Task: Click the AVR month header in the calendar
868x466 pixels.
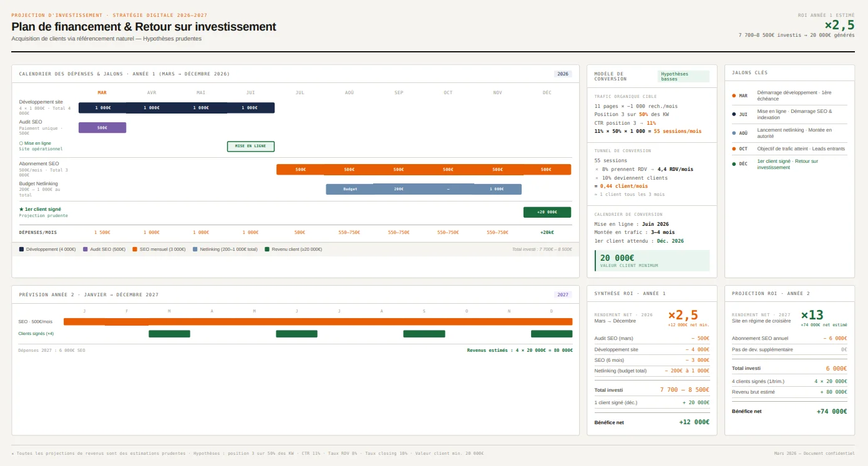Action: click(152, 92)
